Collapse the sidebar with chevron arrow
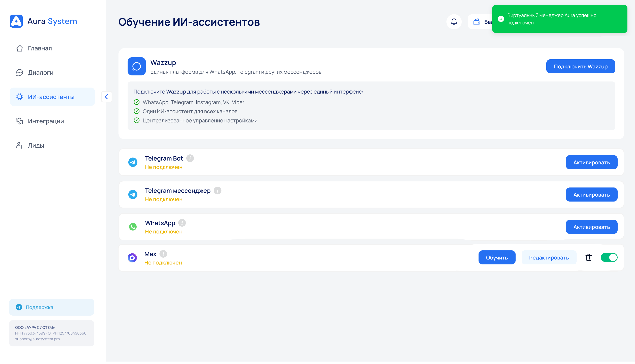635x364 pixels. tap(107, 97)
